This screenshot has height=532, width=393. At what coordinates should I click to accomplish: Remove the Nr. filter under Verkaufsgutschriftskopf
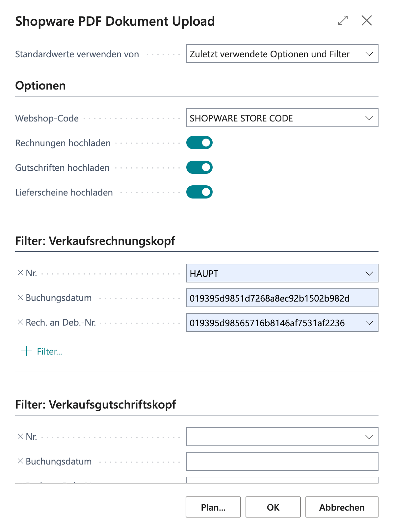pyautogui.click(x=20, y=437)
